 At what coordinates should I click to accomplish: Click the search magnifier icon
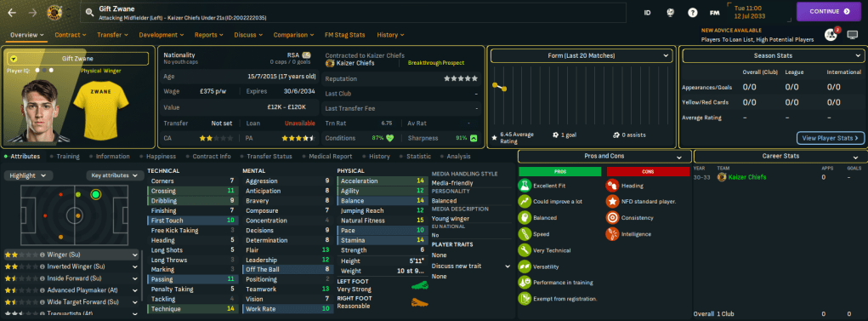pos(89,12)
